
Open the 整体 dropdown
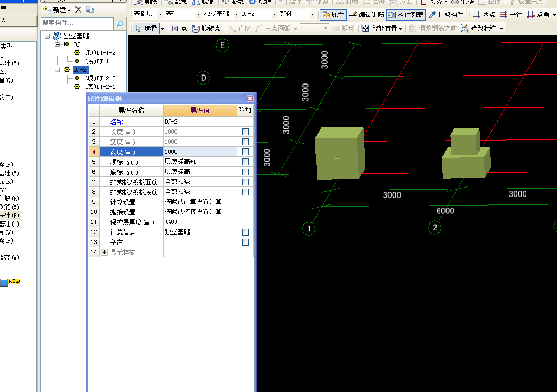[x=312, y=15]
